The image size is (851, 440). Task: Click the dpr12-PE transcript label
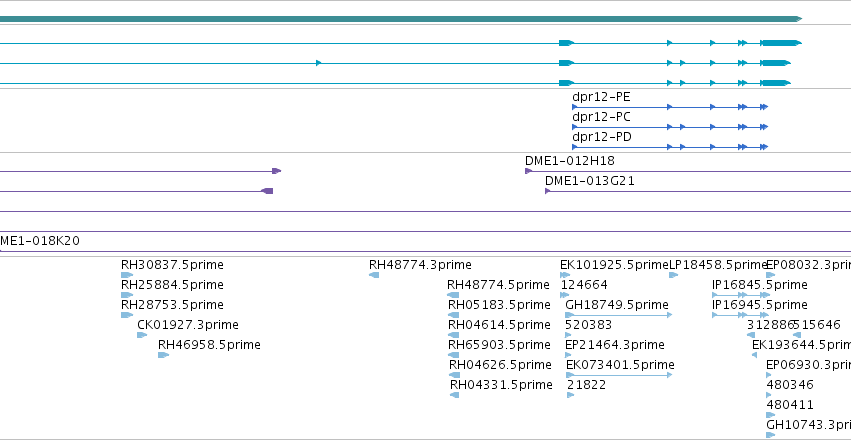(x=601, y=97)
